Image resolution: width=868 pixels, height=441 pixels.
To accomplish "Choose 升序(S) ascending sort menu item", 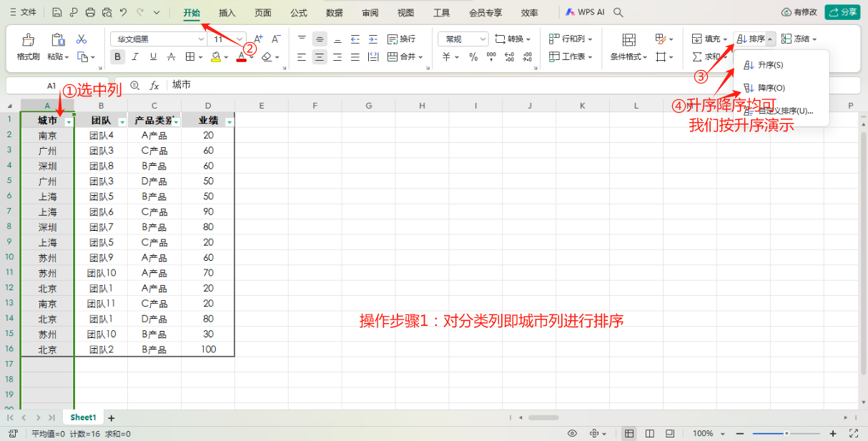I will [781, 65].
